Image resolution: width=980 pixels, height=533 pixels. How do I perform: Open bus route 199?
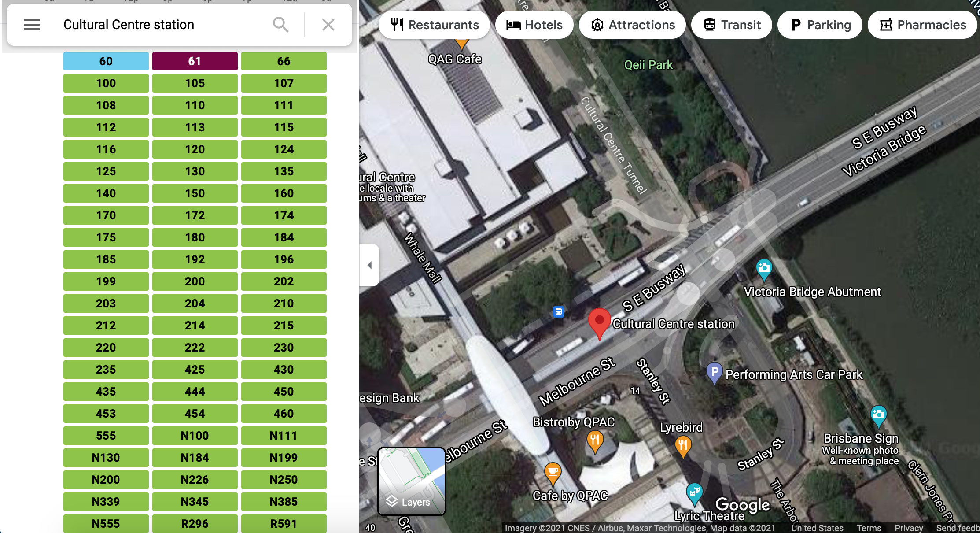pos(106,281)
